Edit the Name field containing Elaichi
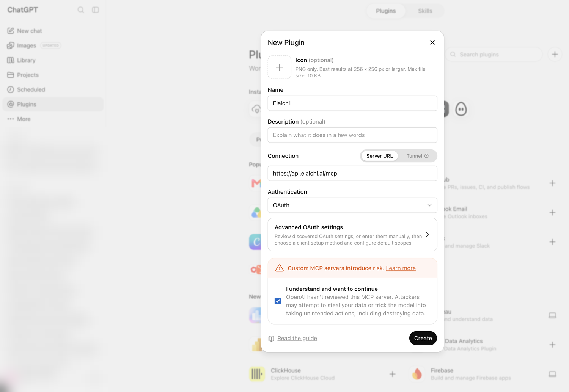The height and width of the screenshot is (392, 569). pyautogui.click(x=352, y=103)
